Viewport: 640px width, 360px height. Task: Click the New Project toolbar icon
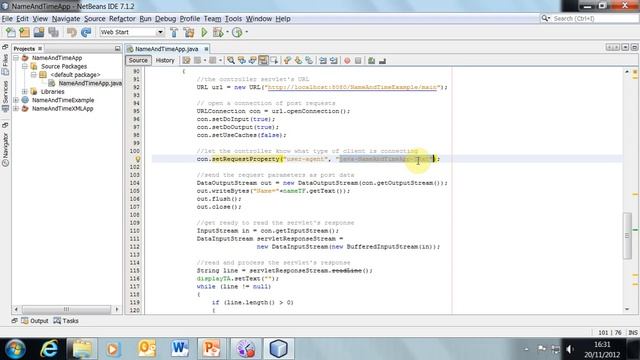click(x=24, y=32)
